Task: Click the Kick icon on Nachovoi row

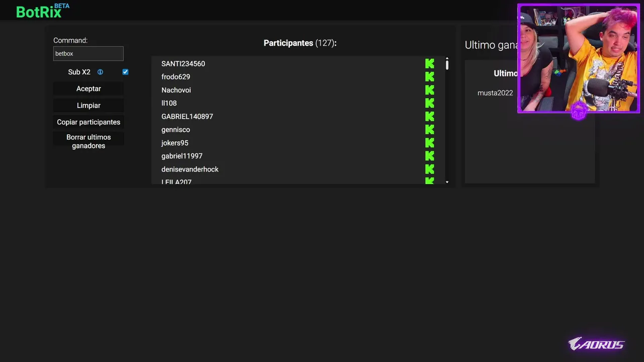Action: tap(429, 90)
